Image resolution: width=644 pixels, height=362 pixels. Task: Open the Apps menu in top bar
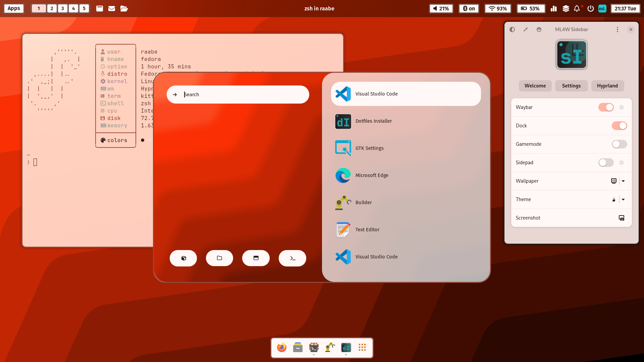click(14, 9)
